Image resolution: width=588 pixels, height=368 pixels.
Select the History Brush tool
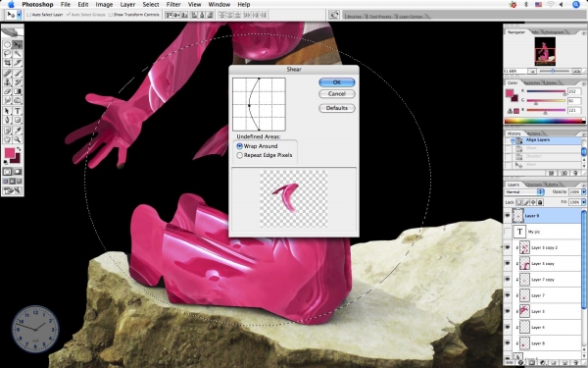click(x=18, y=82)
